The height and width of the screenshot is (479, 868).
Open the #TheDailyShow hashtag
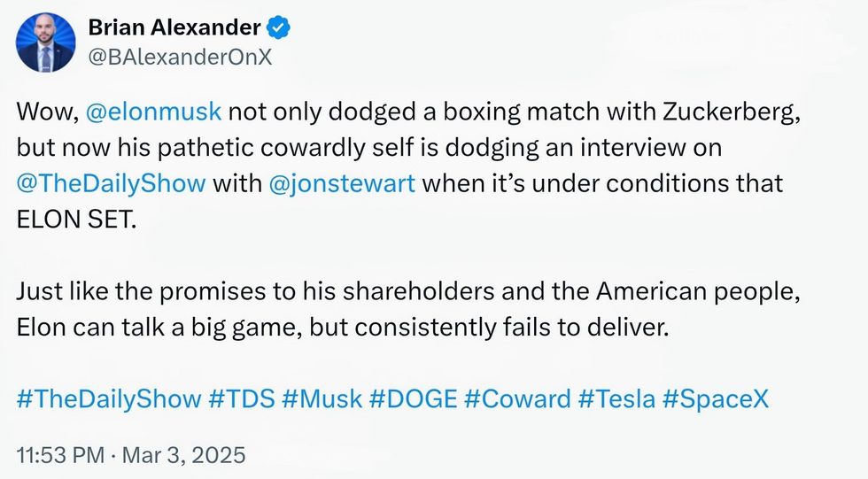[x=109, y=398]
